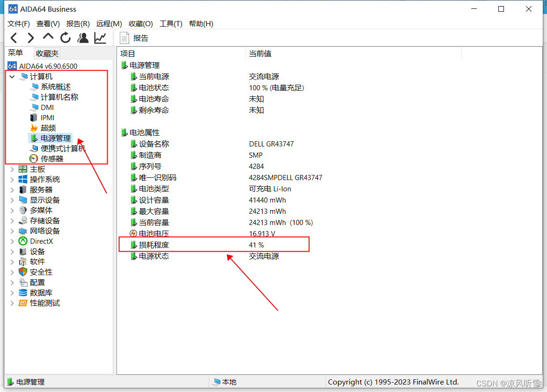
Task: Click the 多媒体 speaker icon
Action: (x=22, y=211)
